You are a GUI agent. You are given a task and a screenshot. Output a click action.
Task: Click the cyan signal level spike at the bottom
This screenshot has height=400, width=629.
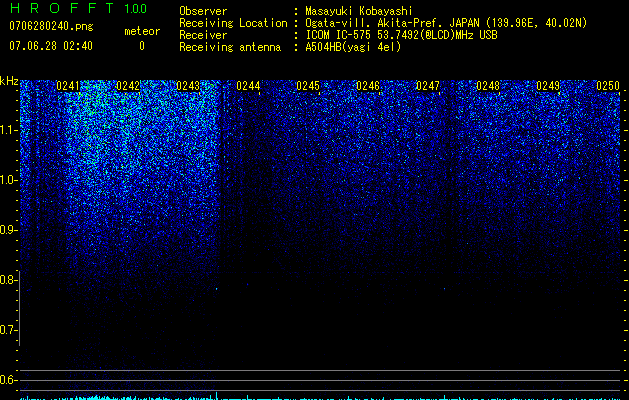point(217,396)
